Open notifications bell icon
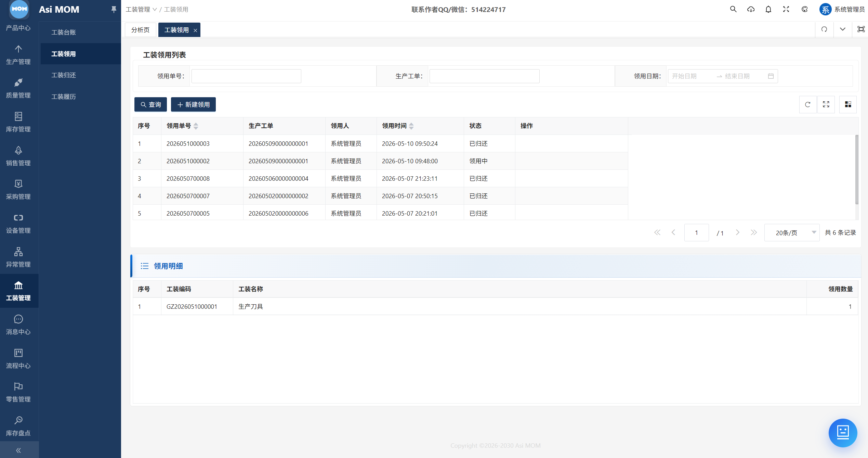 pos(768,9)
